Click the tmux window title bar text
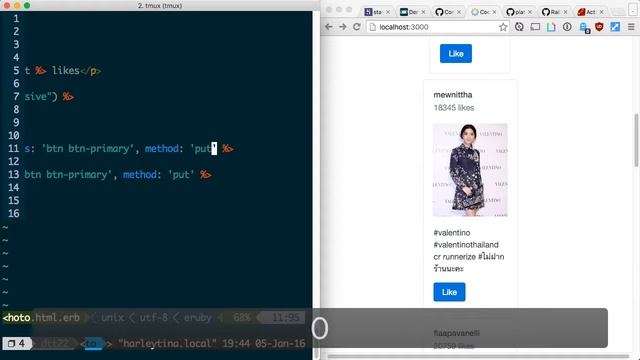 tap(160, 5)
